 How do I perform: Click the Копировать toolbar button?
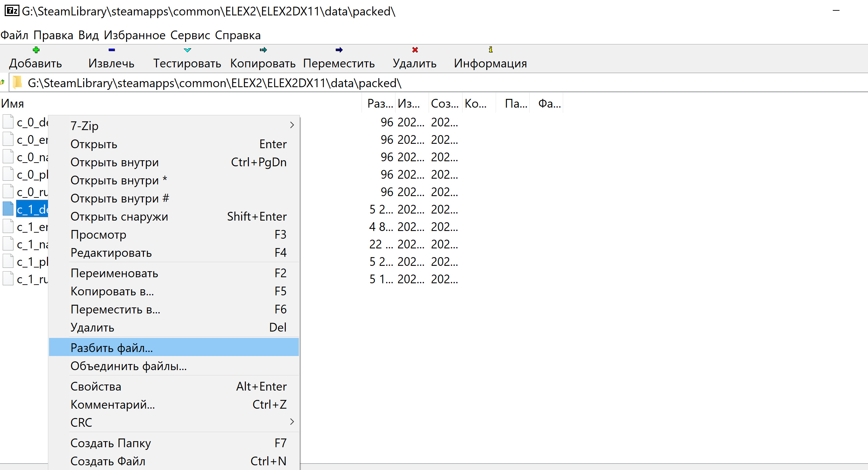pos(263,58)
